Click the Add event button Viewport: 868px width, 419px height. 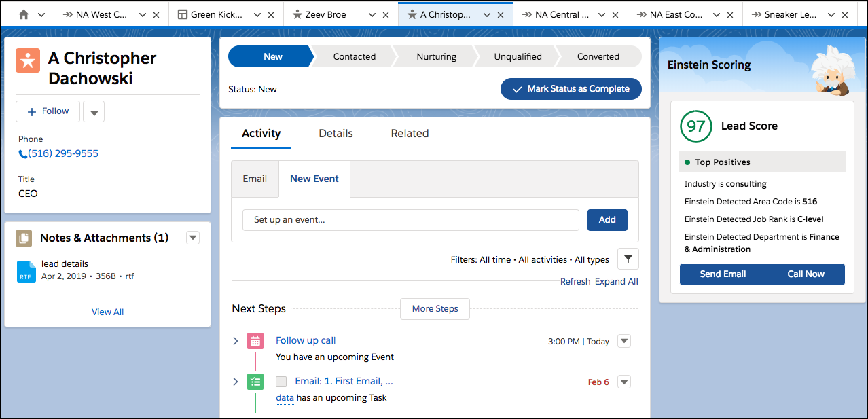607,219
